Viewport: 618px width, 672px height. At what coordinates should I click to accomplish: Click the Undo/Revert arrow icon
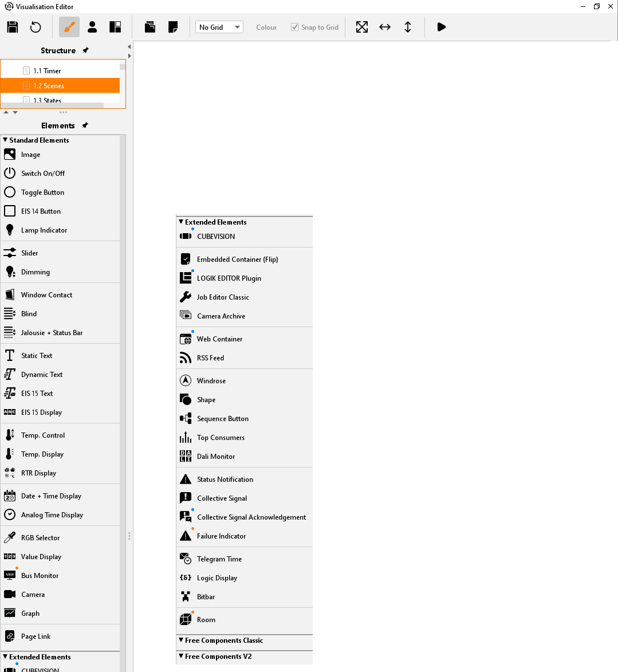point(36,27)
